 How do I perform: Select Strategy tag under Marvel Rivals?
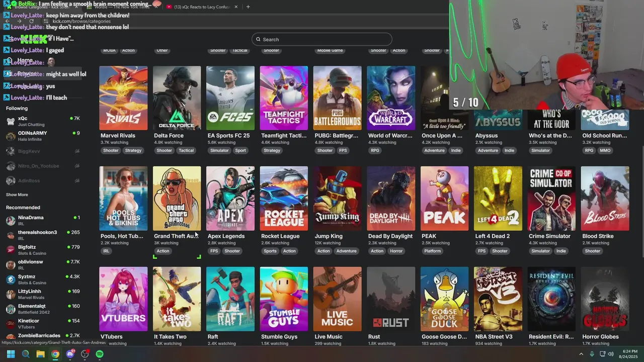point(133,150)
